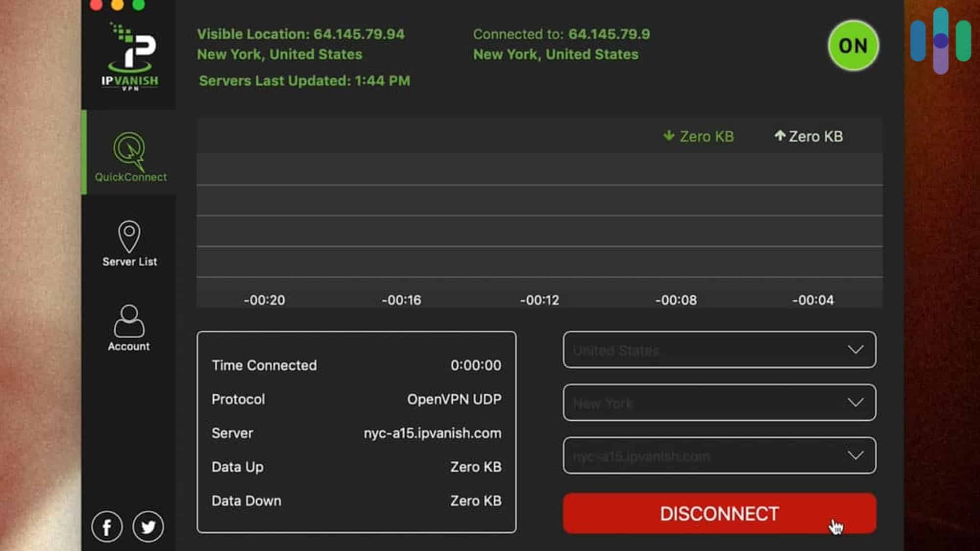980x551 pixels.
Task: Select Server List tab in sidebar
Action: [128, 243]
